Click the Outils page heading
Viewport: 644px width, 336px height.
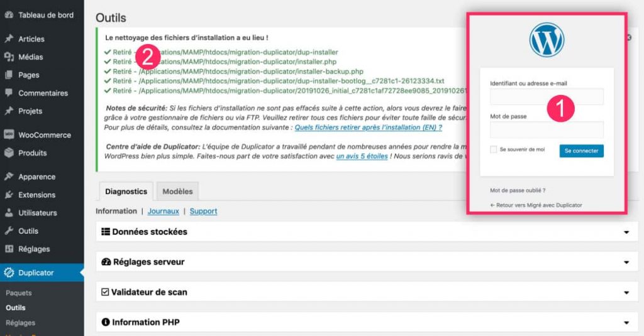(111, 18)
